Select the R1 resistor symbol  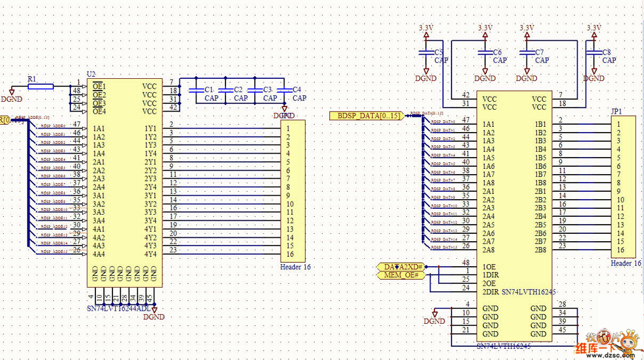click(x=41, y=86)
